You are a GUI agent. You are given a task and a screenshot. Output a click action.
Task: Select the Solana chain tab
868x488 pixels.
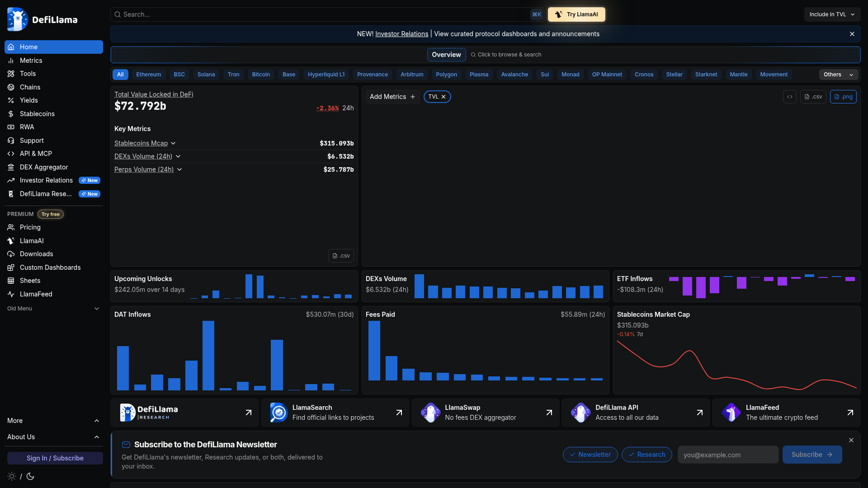pyautogui.click(x=206, y=75)
